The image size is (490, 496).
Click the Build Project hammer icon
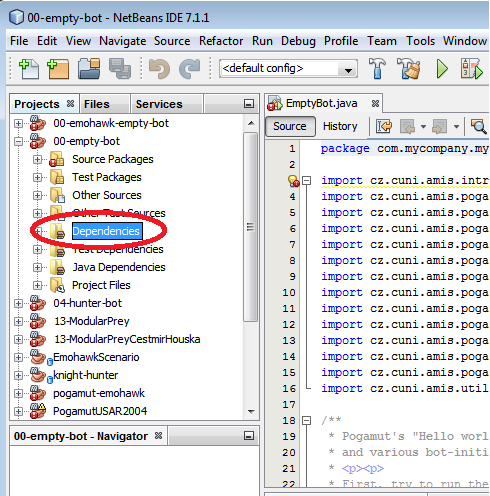tap(377, 68)
